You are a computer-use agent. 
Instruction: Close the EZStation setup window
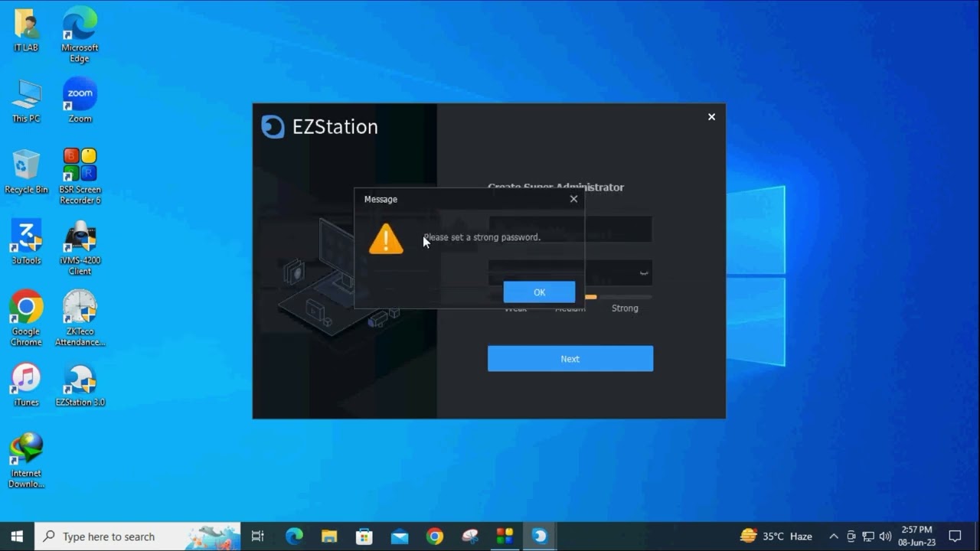711,117
